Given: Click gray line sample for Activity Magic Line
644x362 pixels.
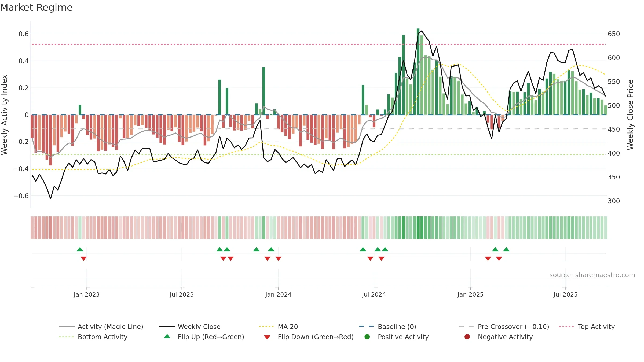Looking at the screenshot, I should (x=67, y=327).
